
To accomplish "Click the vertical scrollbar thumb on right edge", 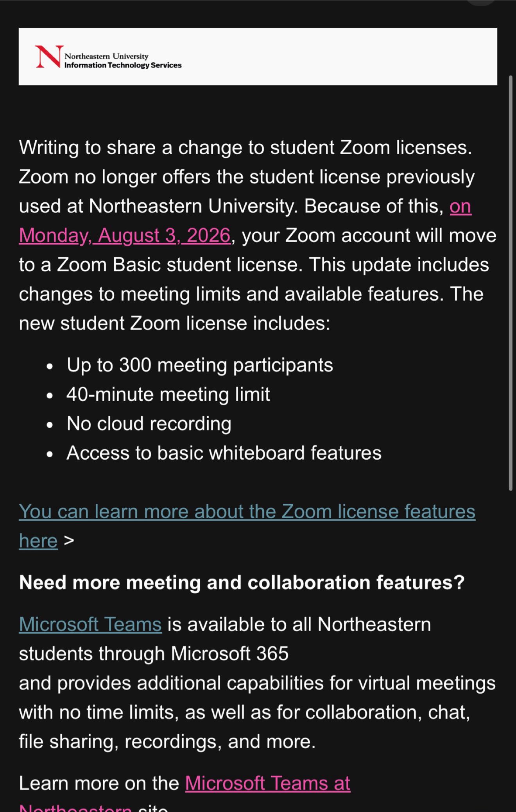I will (x=511, y=283).
